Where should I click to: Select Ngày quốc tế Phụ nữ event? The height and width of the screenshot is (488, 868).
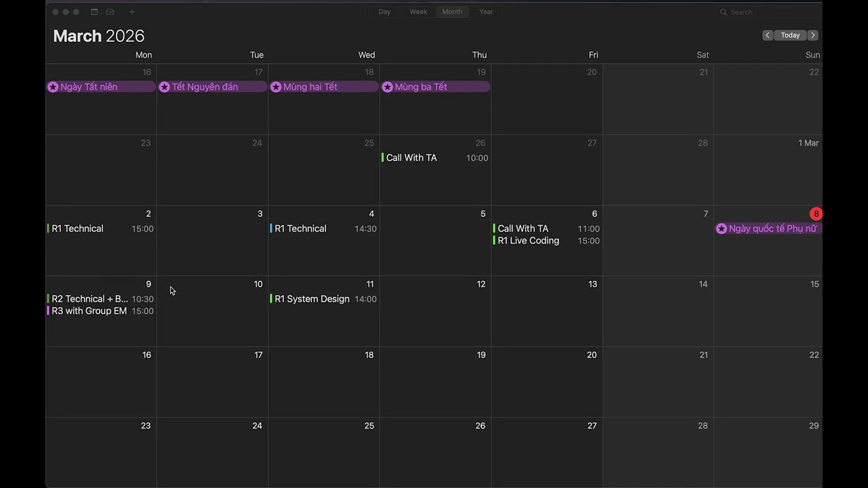769,228
